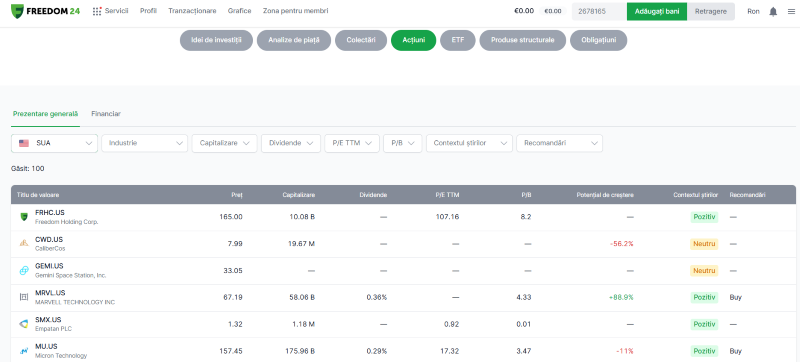
Task: Open the hamburger menu icon
Action: [791, 11]
